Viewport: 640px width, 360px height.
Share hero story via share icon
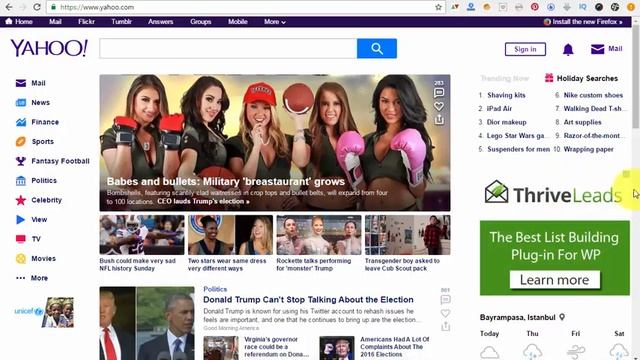pyautogui.click(x=439, y=120)
